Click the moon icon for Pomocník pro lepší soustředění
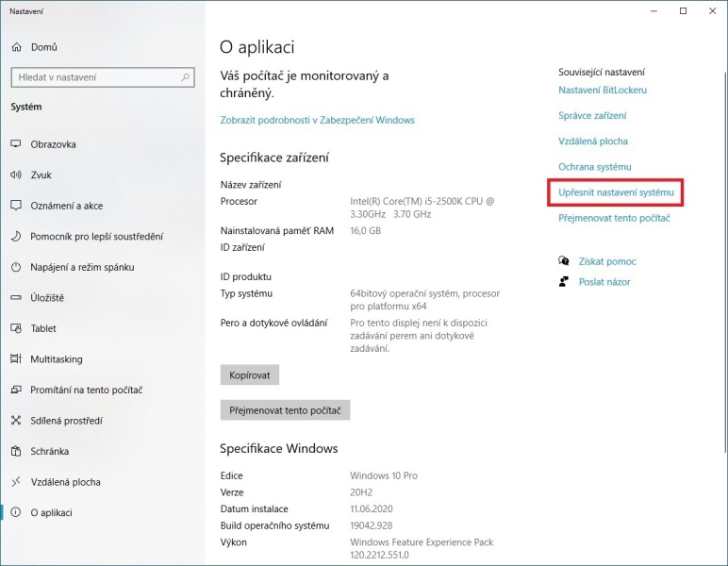 point(16,236)
